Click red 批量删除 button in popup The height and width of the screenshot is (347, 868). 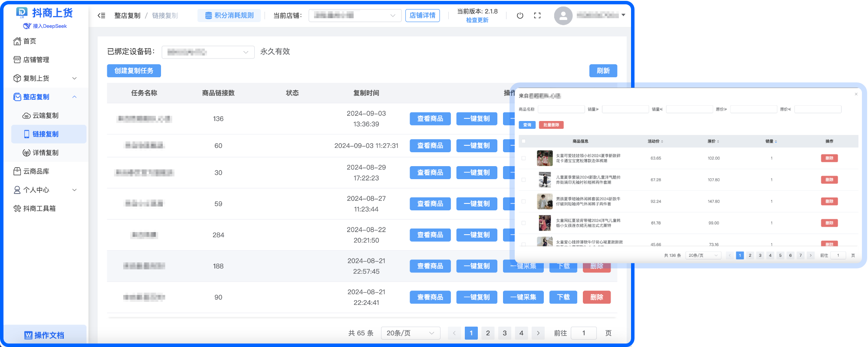tap(551, 125)
